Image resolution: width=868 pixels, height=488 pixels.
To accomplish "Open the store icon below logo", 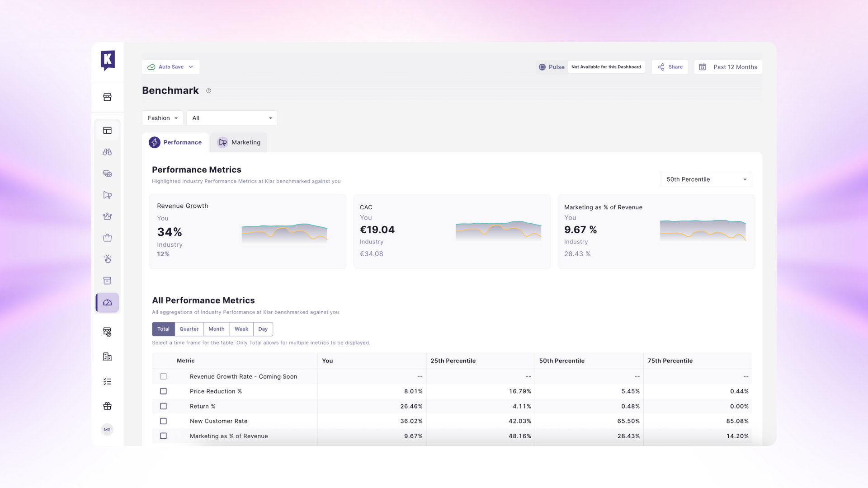I will [x=107, y=97].
